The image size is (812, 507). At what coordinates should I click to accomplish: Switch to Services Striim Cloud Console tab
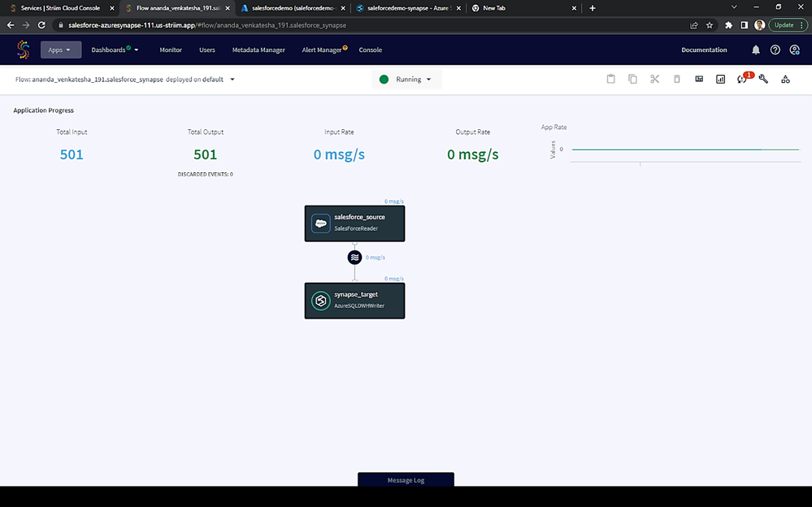pyautogui.click(x=61, y=8)
